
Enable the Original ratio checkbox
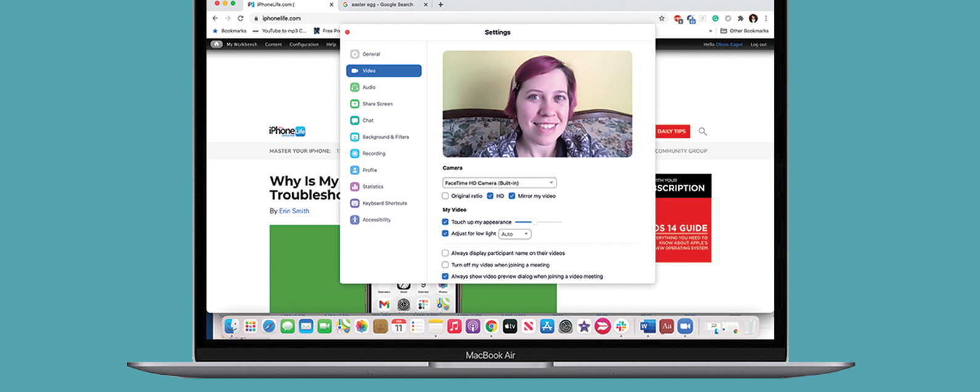[x=445, y=196]
